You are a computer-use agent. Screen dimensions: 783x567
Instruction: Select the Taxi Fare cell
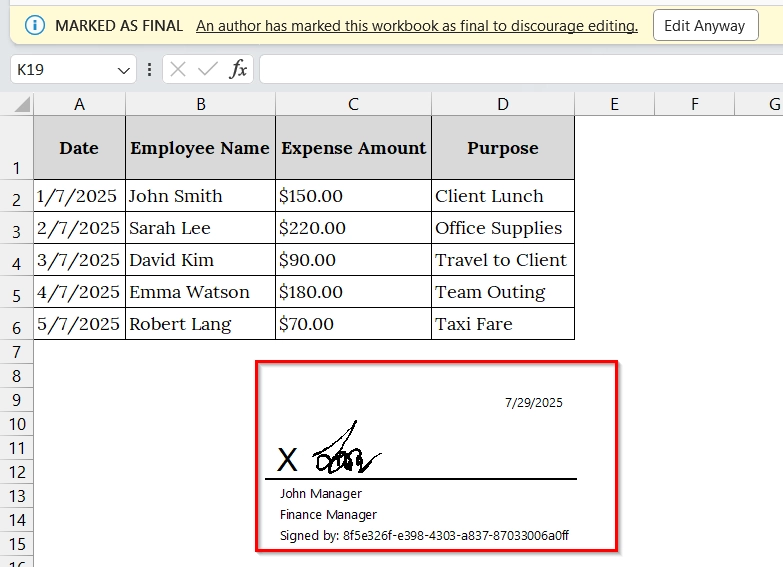[503, 324]
